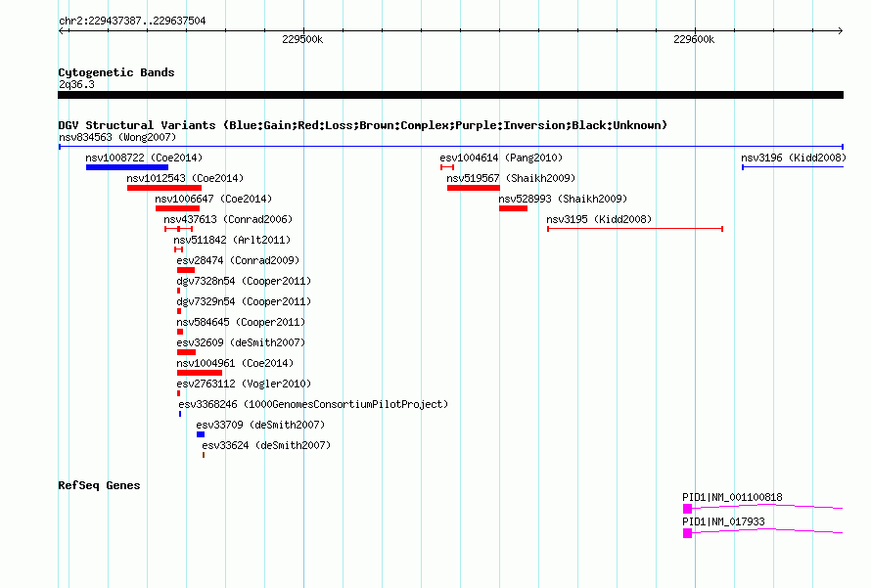871x588 pixels.
Task: Click the Cytogenetic Bands track title
Action: 116,72
